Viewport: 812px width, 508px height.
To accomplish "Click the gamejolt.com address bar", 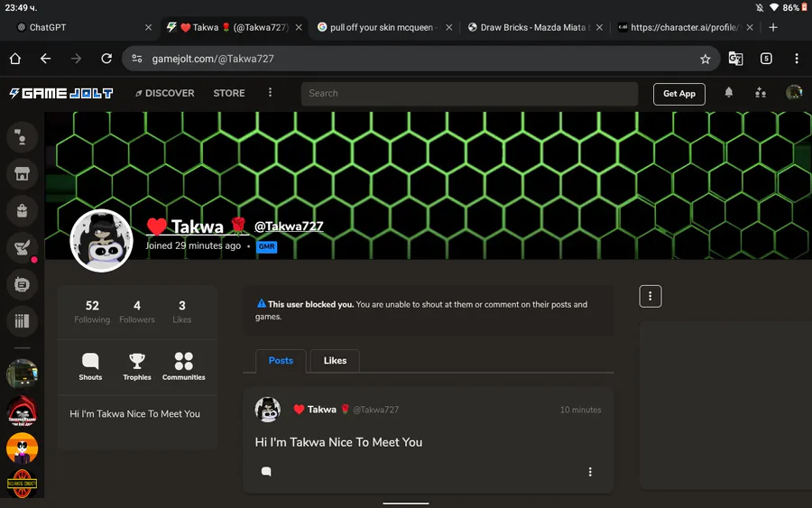I will pos(420,59).
